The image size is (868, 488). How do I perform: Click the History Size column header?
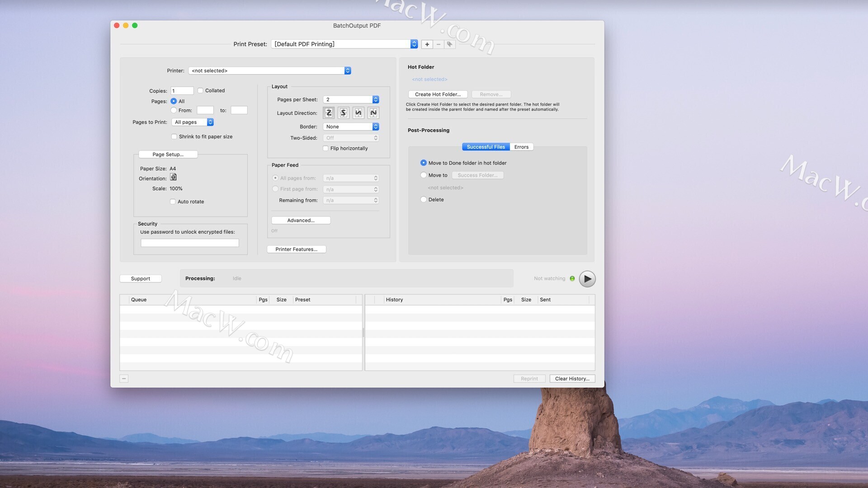click(x=526, y=300)
